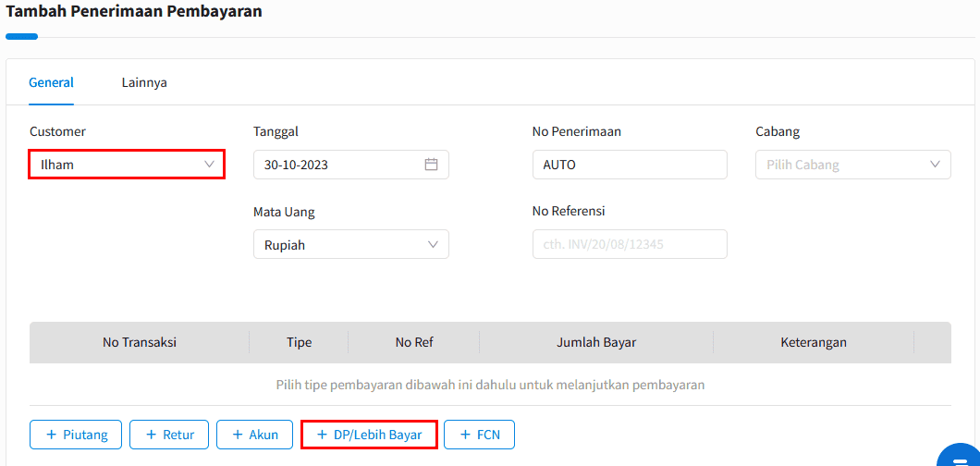Screen dimensions: 980x466
Task: Expand the Mata Uang Rupiah dropdown
Action: coord(350,245)
